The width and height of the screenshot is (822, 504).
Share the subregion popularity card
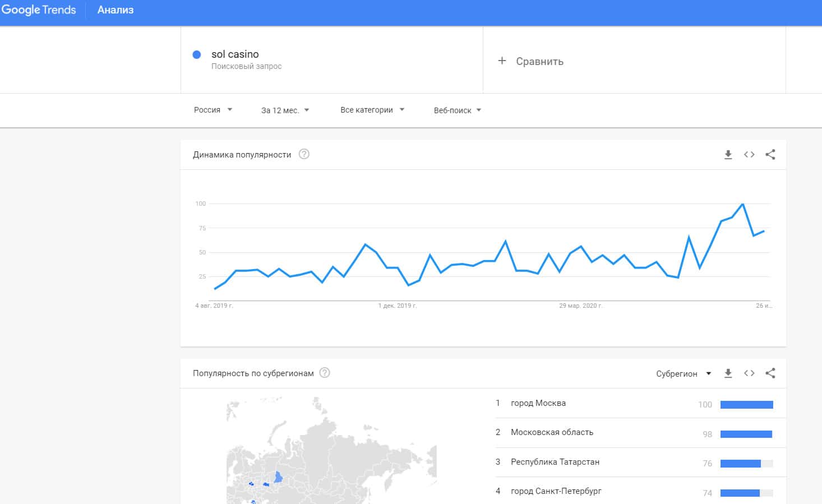(770, 373)
